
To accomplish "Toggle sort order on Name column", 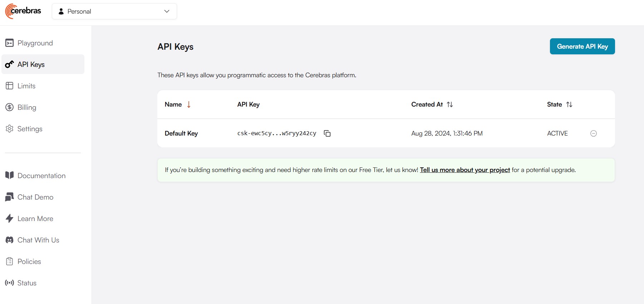I will (x=189, y=104).
